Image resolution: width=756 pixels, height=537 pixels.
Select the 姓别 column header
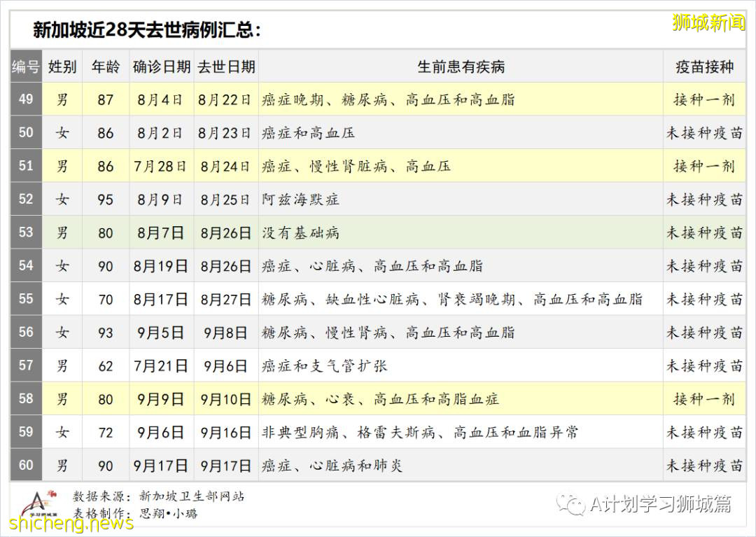(62, 67)
